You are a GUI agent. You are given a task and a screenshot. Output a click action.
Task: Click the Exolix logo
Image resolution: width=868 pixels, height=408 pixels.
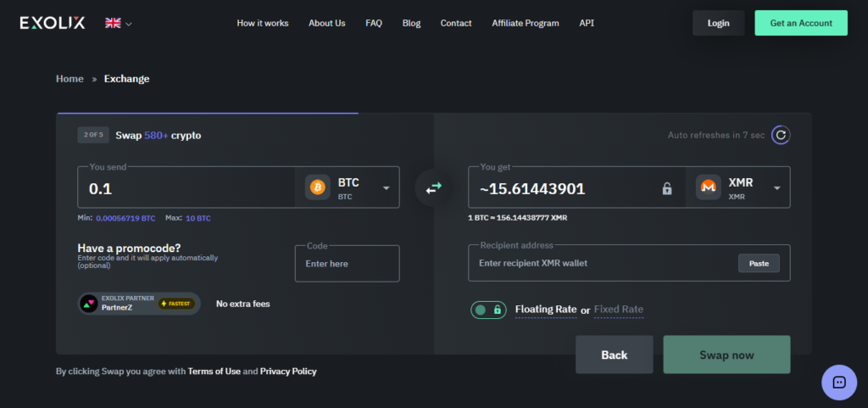(x=53, y=23)
